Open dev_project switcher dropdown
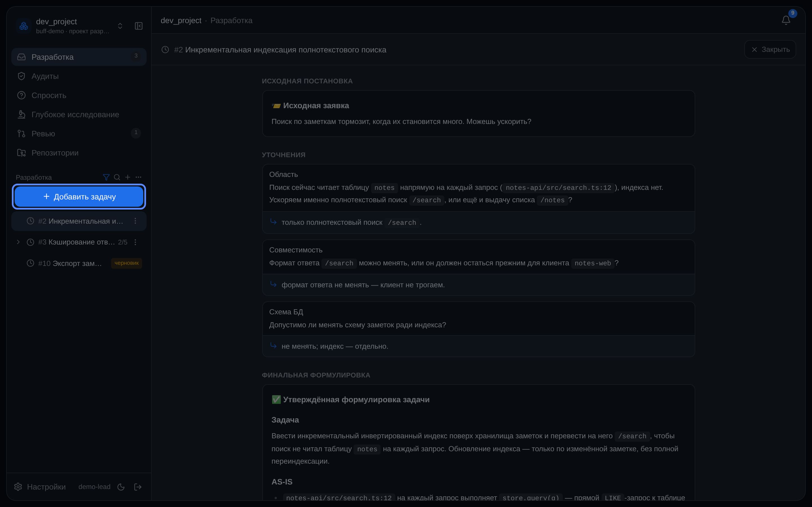The width and height of the screenshot is (812, 507). [120, 26]
